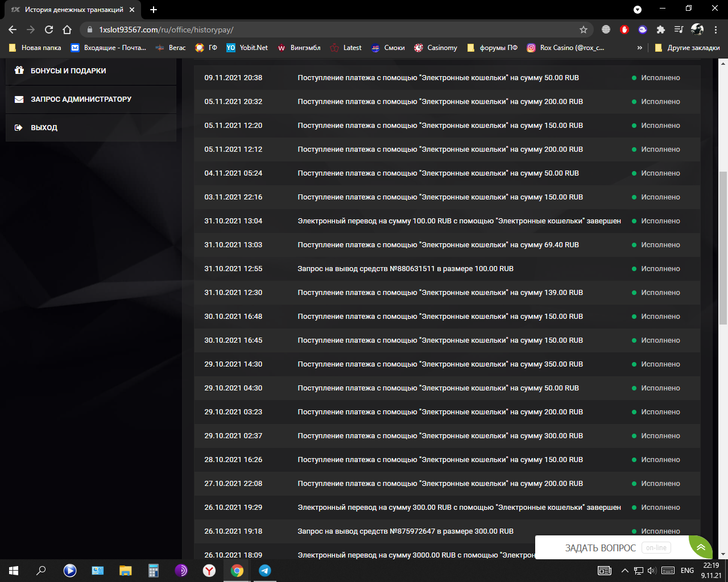The height and width of the screenshot is (582, 728).
Task: Click the red hand extension icon
Action: point(624,30)
